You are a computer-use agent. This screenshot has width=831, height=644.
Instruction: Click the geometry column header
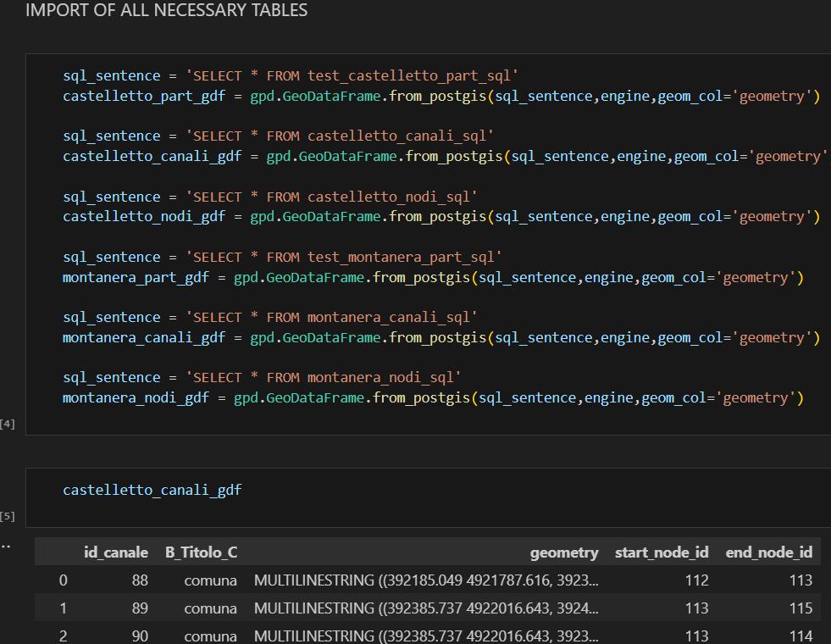(x=563, y=552)
